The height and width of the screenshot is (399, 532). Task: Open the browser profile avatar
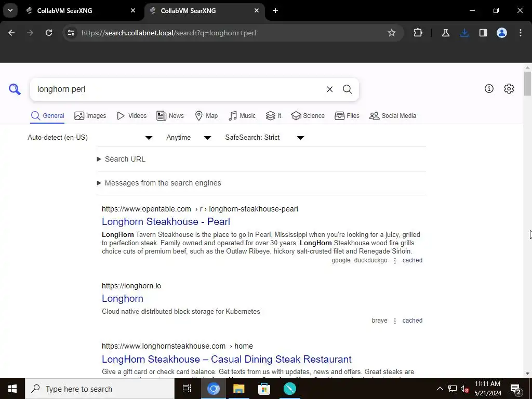pyautogui.click(x=501, y=33)
